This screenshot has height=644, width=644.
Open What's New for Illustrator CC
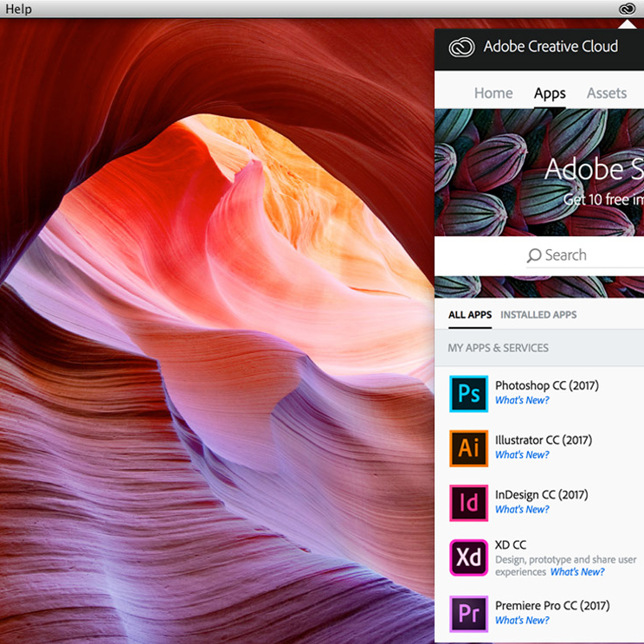(x=522, y=455)
